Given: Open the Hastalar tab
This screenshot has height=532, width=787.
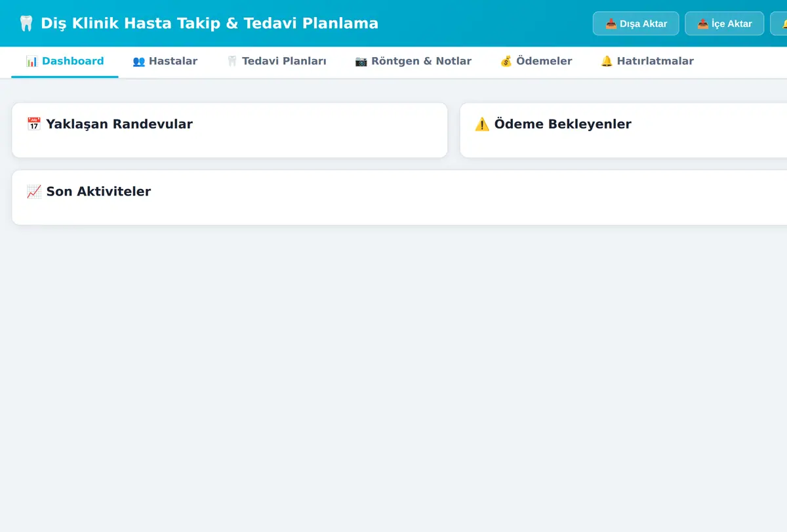Looking at the screenshot, I should pyautogui.click(x=165, y=61).
